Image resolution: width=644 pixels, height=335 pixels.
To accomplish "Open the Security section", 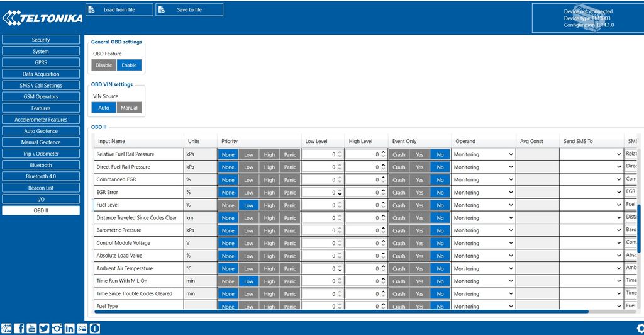I will (x=41, y=40).
